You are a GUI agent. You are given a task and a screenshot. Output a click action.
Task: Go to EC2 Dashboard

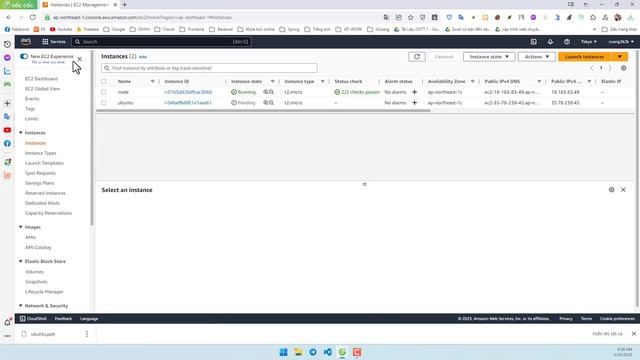point(41,79)
